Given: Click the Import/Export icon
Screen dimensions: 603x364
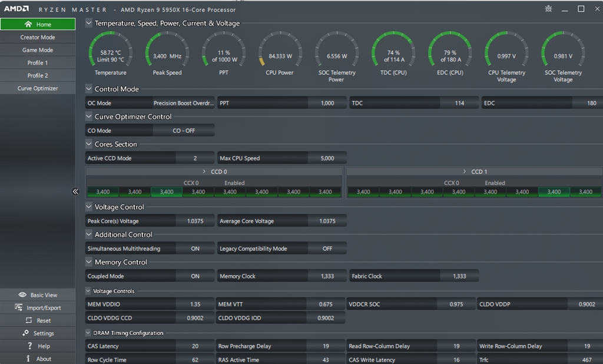Looking at the screenshot, I should tap(18, 308).
